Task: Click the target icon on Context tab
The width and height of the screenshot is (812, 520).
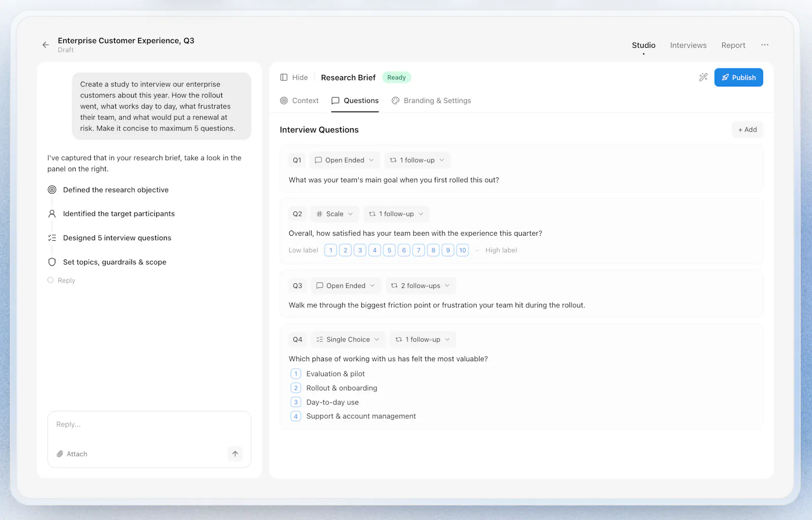Action: (x=284, y=101)
